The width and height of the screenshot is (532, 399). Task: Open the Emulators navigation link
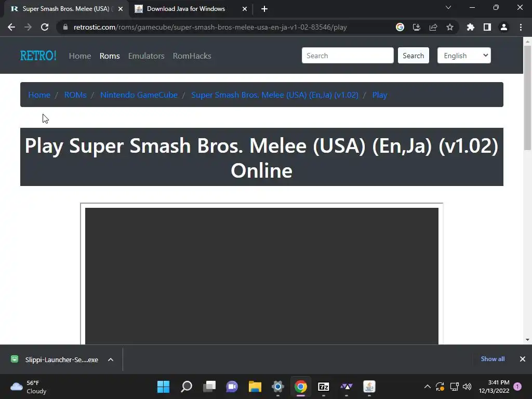tap(146, 56)
